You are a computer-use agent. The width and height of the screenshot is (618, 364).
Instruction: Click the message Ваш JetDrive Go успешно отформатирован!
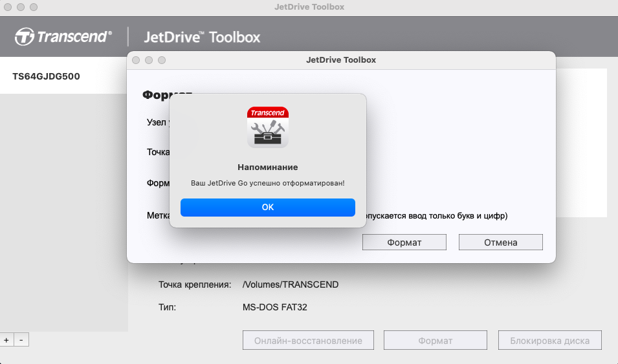[268, 183]
